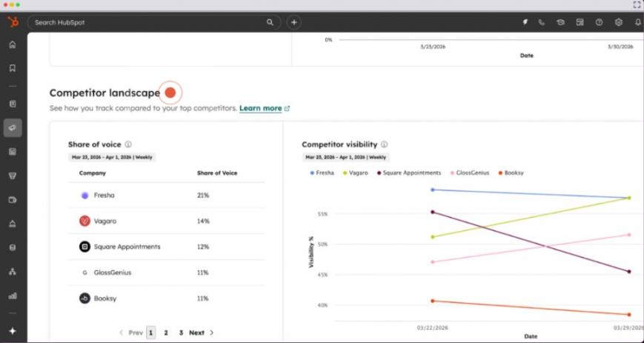The width and height of the screenshot is (644, 343).
Task: Click Vagaro's 14% share value
Action: pyautogui.click(x=203, y=221)
